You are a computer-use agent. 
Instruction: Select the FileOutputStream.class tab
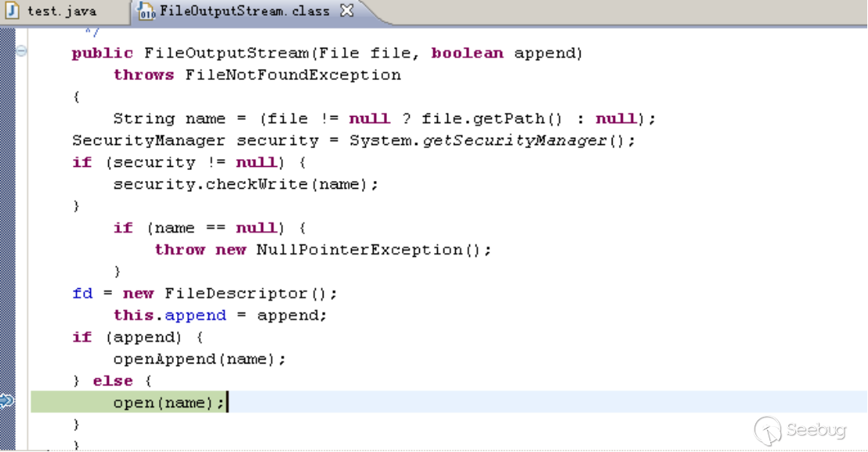[x=244, y=11]
